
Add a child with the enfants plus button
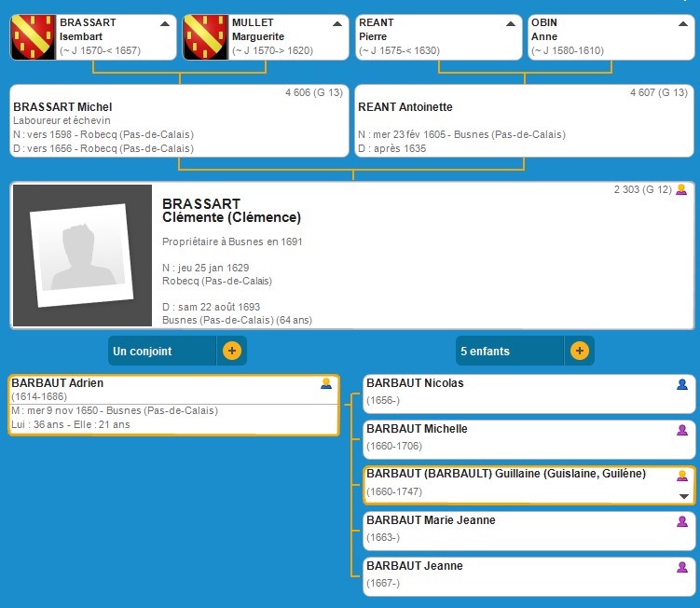tap(579, 352)
